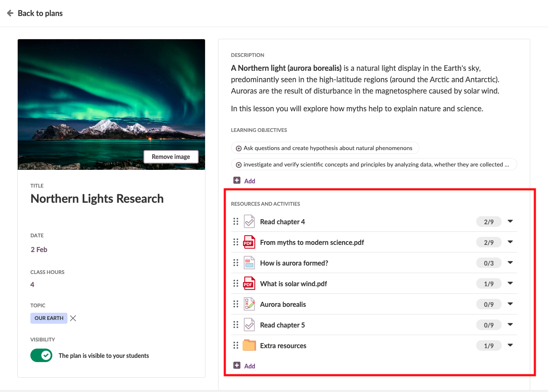Viewport: 548px width, 392px height.
Task: Click the quiz icon next to Aurora borealis
Action: pyautogui.click(x=249, y=304)
